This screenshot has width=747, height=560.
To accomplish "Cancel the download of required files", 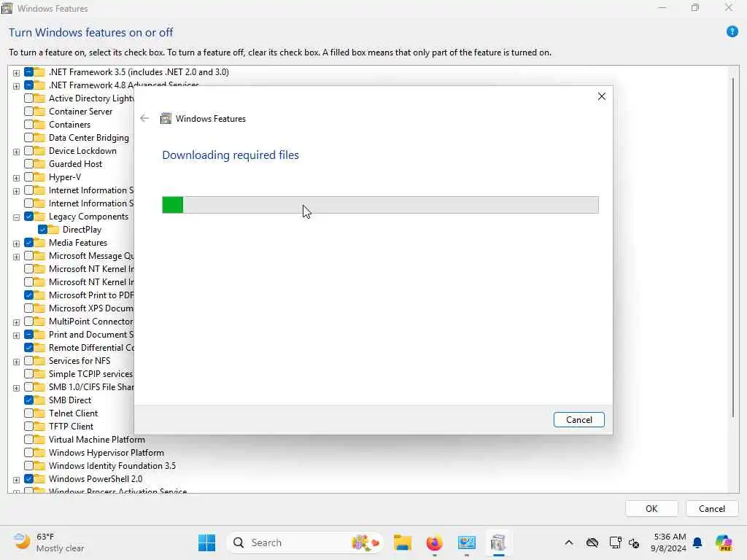I will (578, 419).
